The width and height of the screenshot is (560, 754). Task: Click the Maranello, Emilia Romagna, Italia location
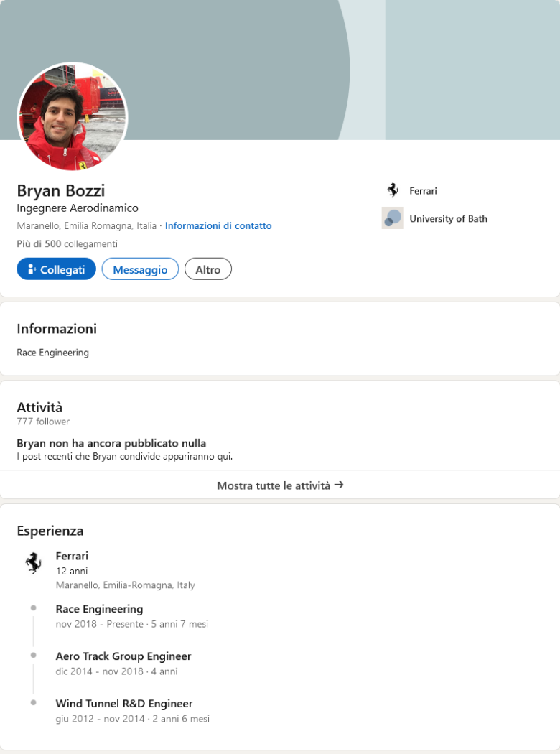click(87, 225)
